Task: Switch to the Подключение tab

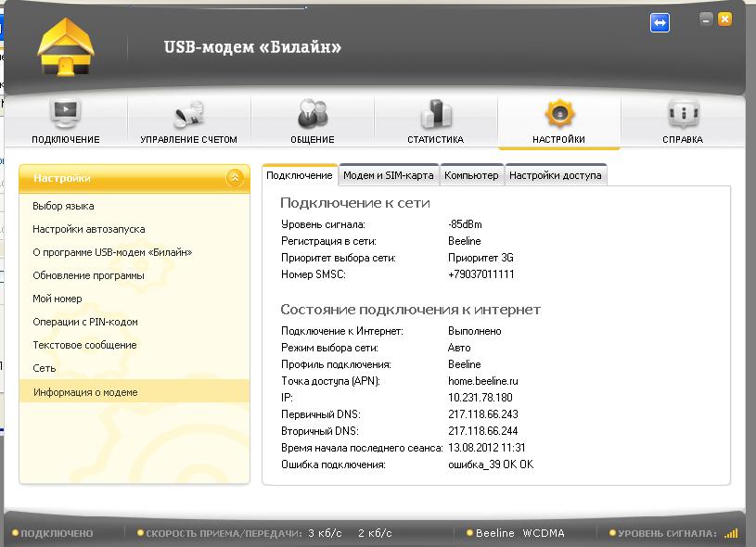Action: pyautogui.click(x=300, y=175)
